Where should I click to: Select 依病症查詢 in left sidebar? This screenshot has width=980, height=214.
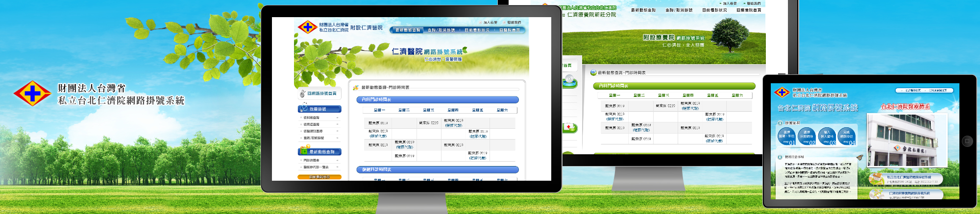312,124
